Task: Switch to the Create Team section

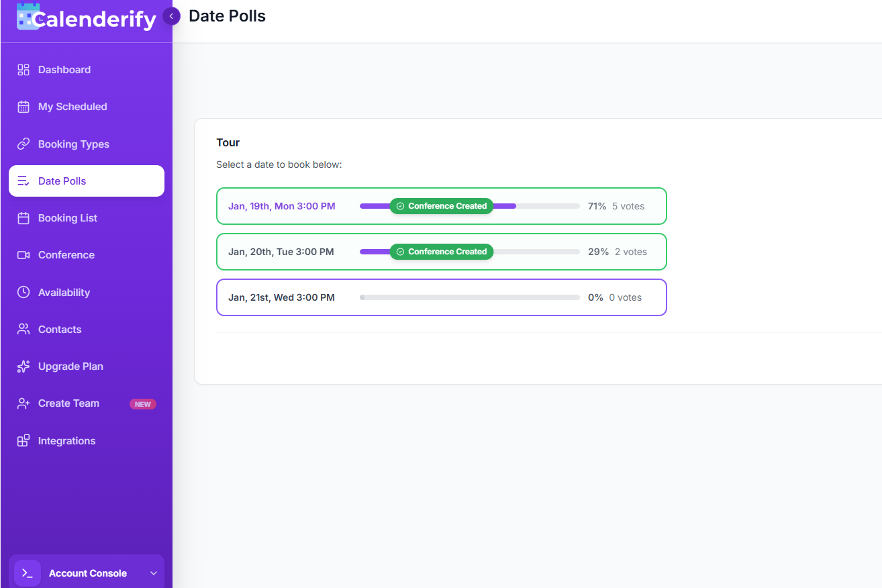Action: point(67,403)
